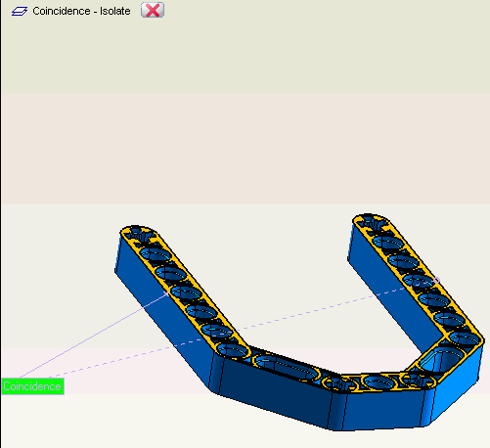Select the "Coincidence - Isolate" title text
Screen dimensions: 490x448
click(x=81, y=11)
